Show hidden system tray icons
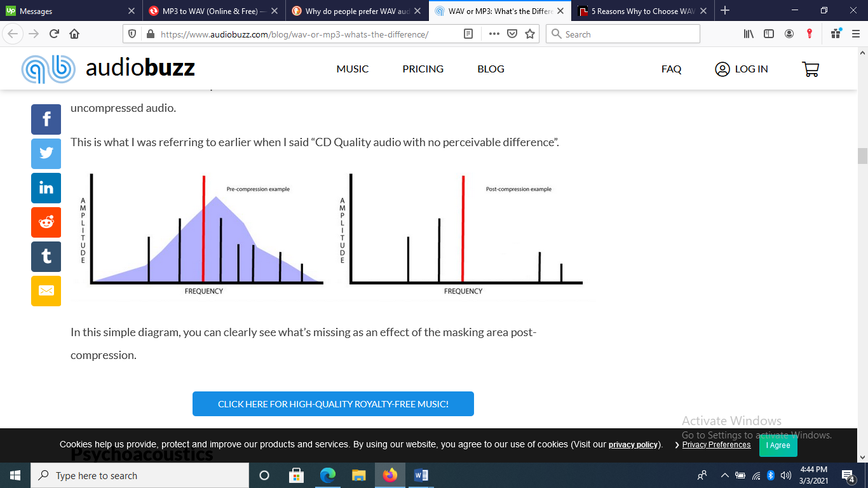 click(x=724, y=475)
